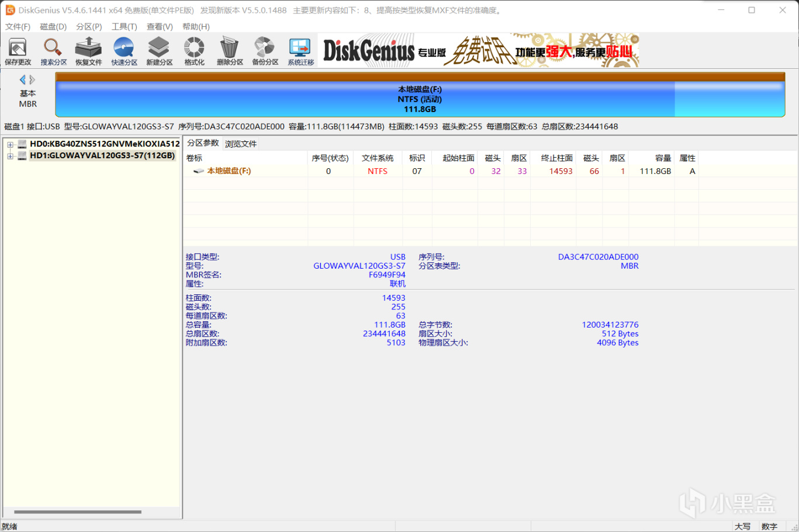
Task: Open the 查看(V) menu
Action: (160, 27)
